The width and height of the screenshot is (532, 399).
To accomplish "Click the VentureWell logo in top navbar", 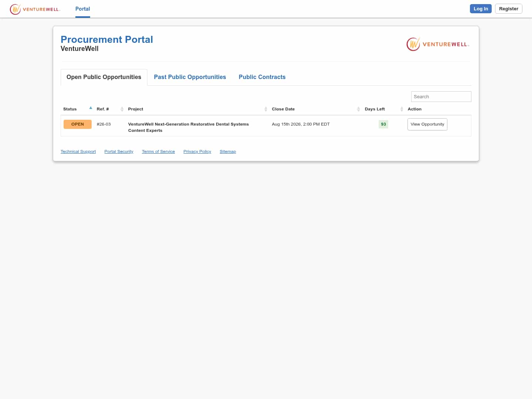I will 35,9.
